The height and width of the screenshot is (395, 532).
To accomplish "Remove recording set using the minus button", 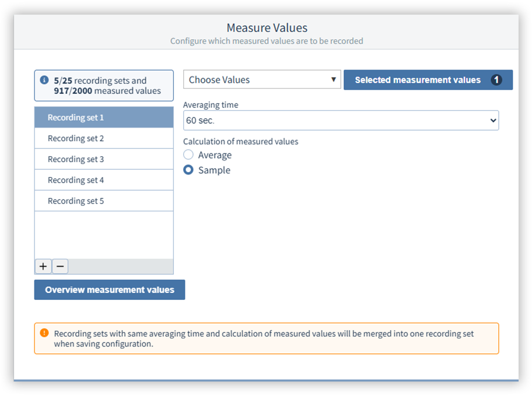I will click(60, 267).
